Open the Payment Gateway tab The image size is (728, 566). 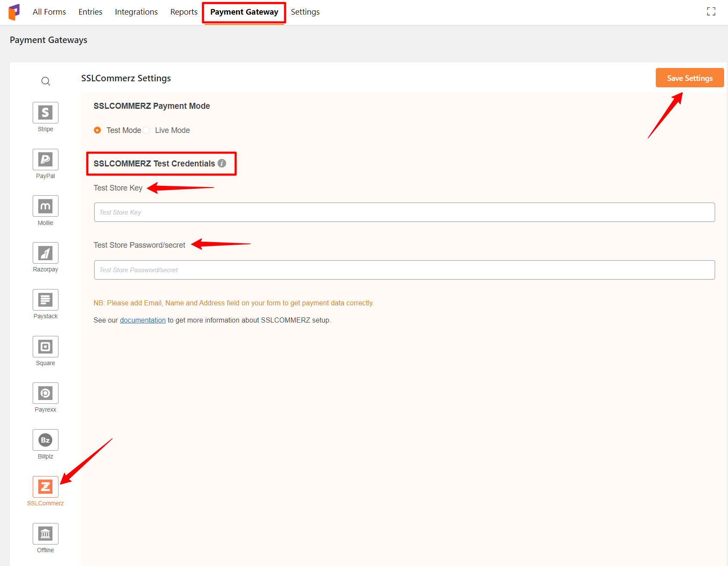(244, 12)
